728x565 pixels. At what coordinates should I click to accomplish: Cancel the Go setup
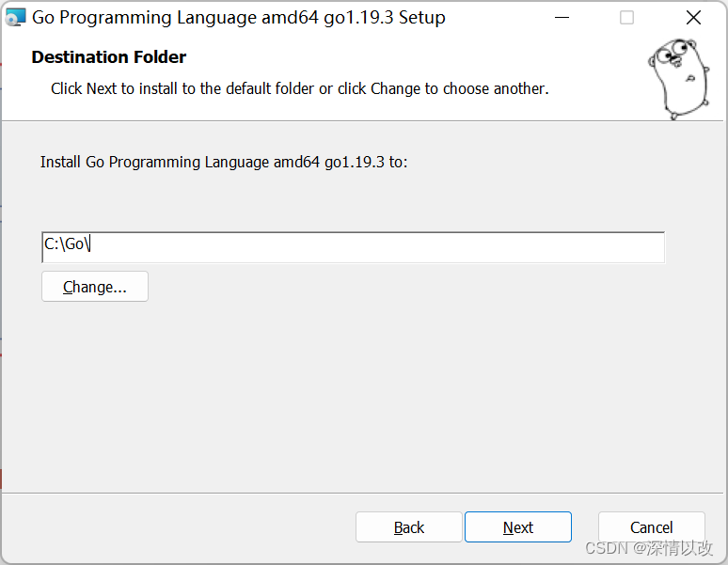click(652, 527)
